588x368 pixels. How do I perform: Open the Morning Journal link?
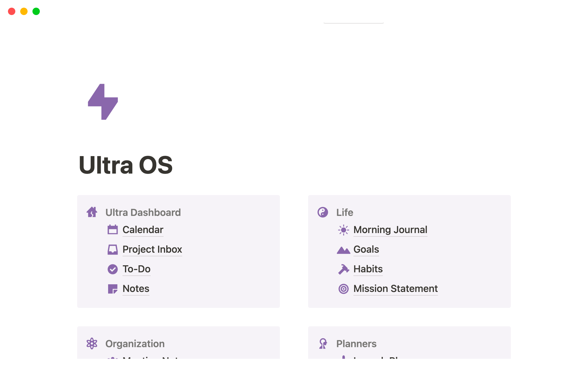tap(390, 230)
